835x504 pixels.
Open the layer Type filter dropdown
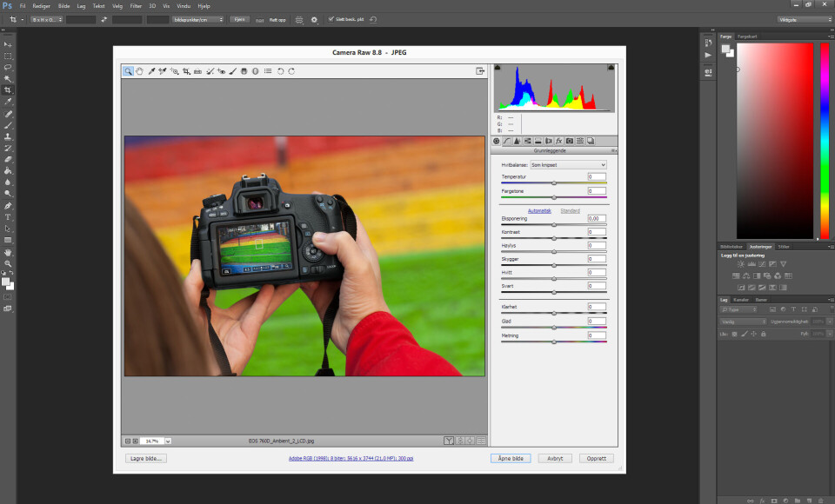[738, 309]
